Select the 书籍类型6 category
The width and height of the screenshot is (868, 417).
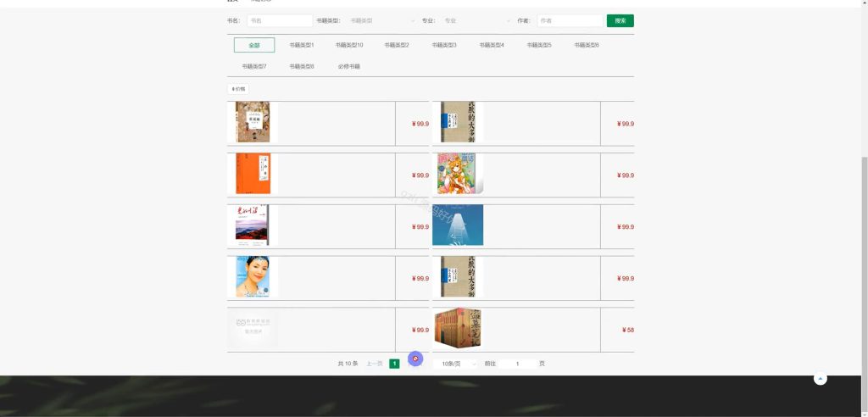pos(587,46)
